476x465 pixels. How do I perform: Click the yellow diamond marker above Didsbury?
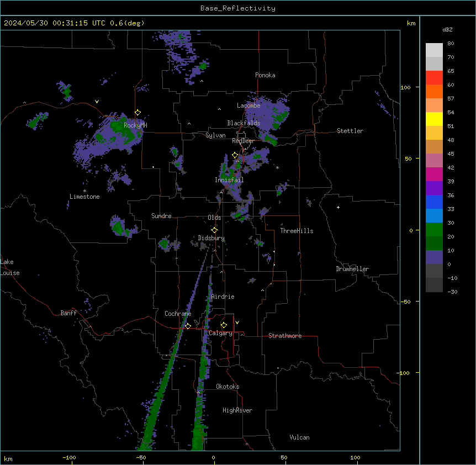click(214, 230)
